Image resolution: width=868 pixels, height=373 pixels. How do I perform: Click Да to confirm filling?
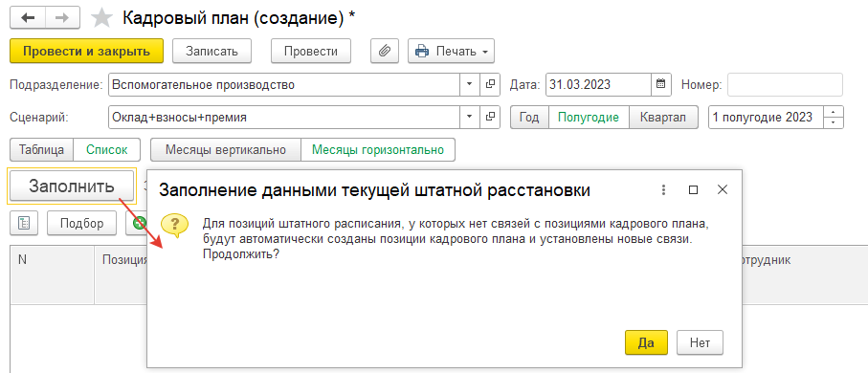point(646,342)
